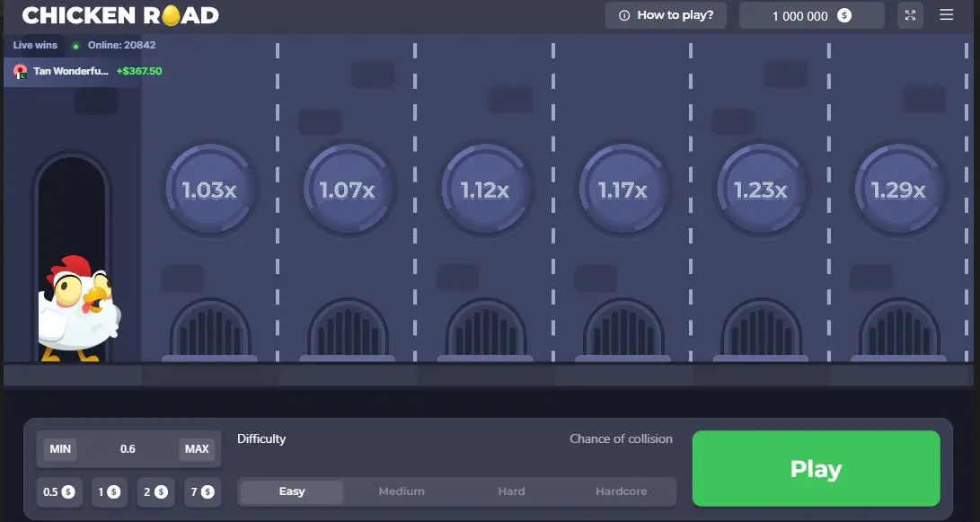
Task: Click the 1.29x multiplier manhole
Action: (x=898, y=190)
